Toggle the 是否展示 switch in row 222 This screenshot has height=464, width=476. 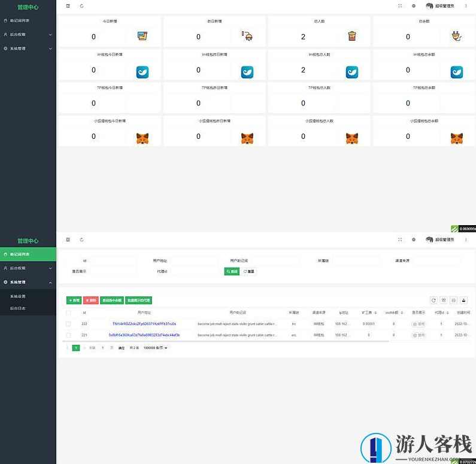click(x=419, y=324)
